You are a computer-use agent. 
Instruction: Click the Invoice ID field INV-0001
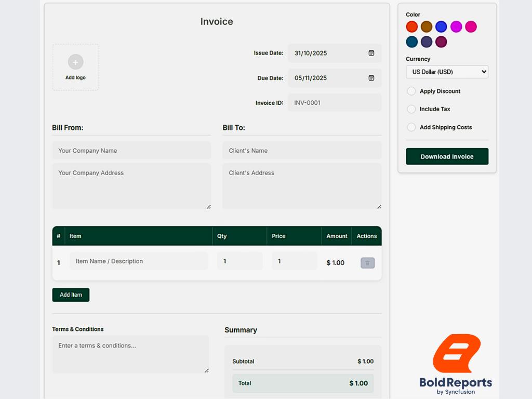[x=335, y=102]
